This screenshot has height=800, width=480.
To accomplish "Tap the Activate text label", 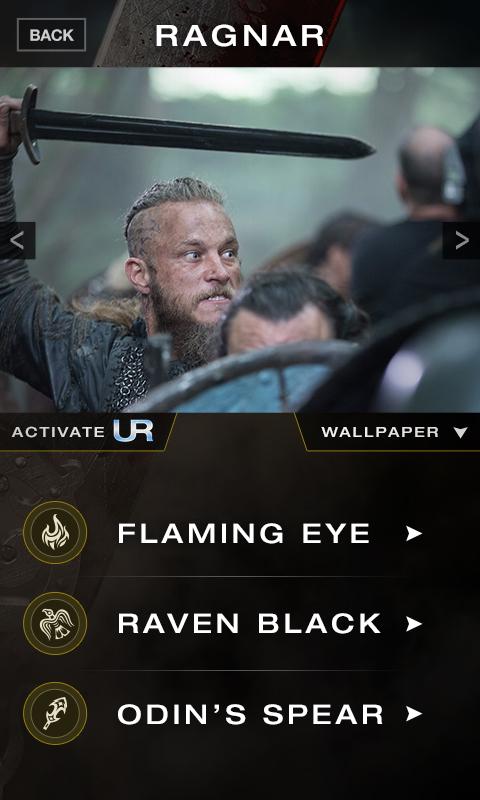I will (58, 432).
